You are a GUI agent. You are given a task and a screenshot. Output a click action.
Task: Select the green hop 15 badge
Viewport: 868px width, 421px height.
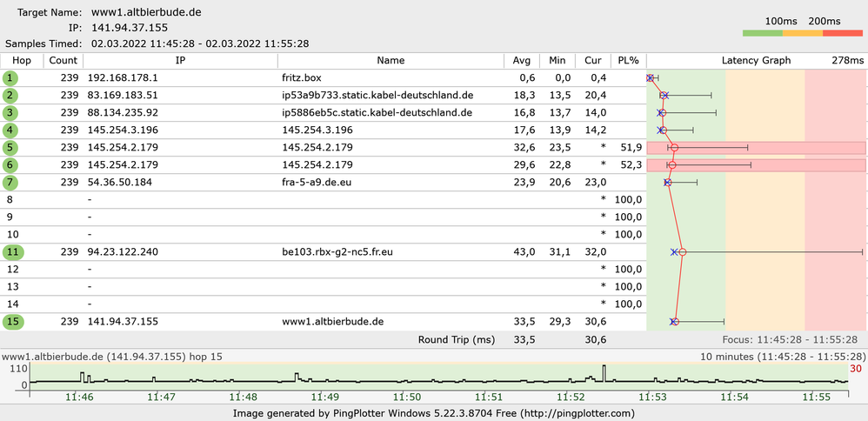click(14, 321)
